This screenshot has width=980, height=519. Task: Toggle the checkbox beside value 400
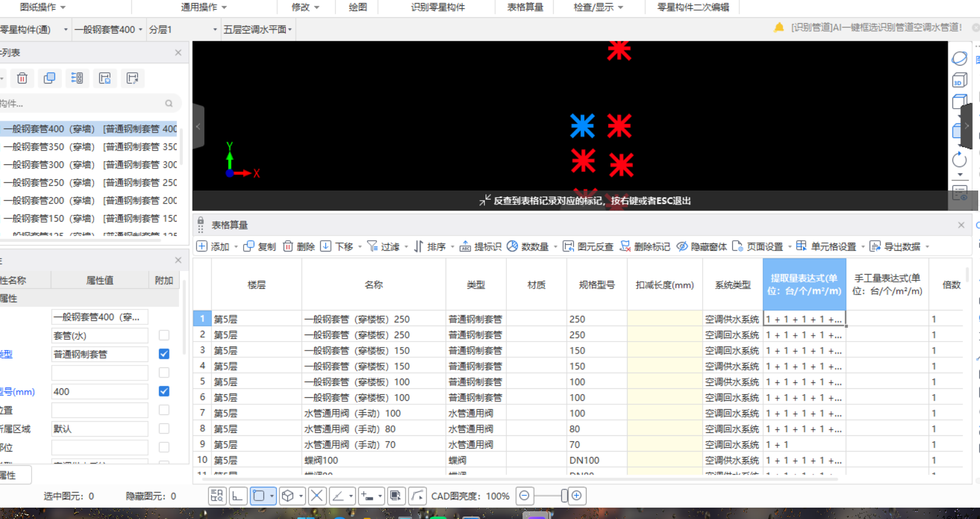[164, 391]
